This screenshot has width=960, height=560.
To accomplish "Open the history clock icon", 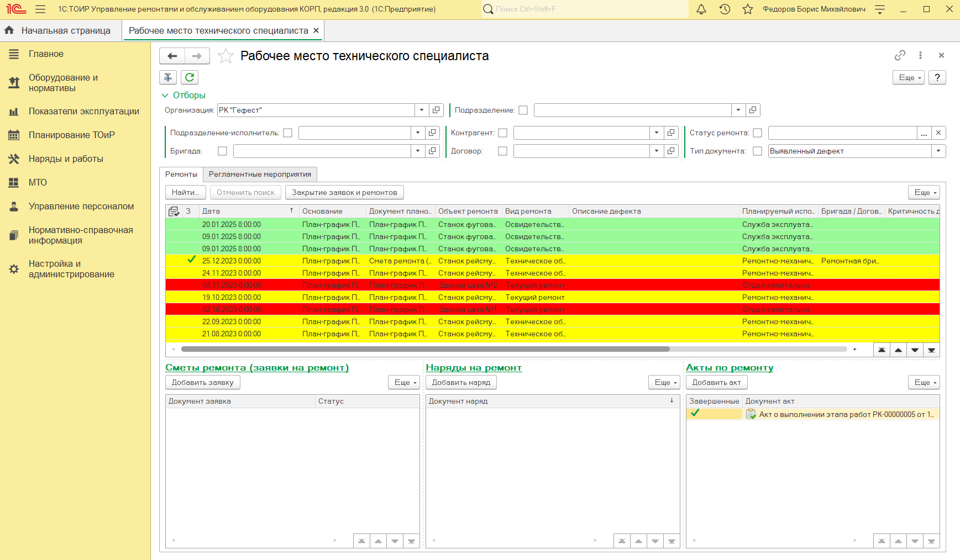I will [x=725, y=9].
